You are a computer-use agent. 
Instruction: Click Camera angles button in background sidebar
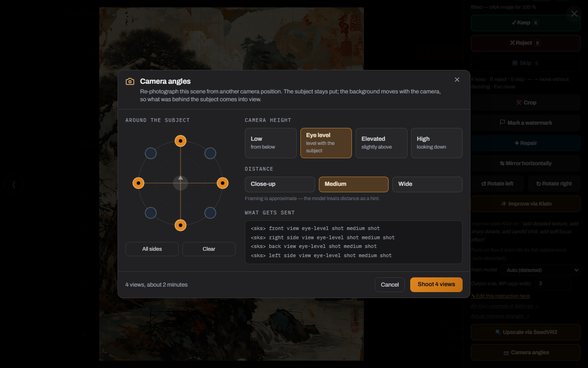coord(526,352)
